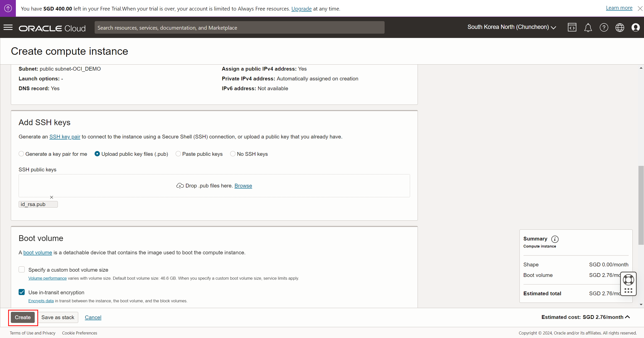Click the search resources input field
644x338 pixels.
click(239, 28)
